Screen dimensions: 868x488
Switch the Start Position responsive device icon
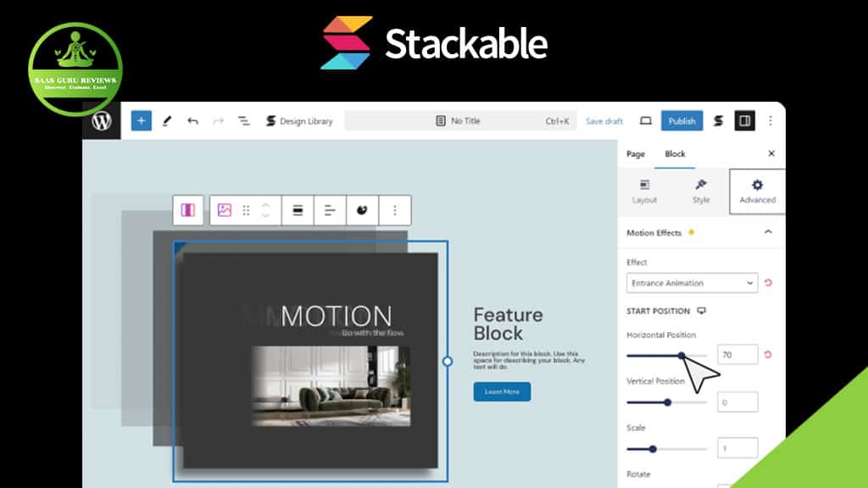click(x=701, y=311)
